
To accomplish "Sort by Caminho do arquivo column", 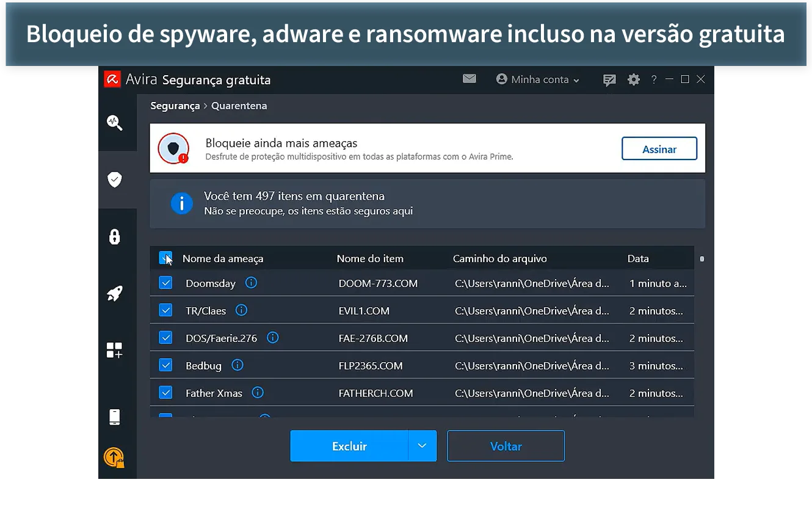I will coord(500,259).
